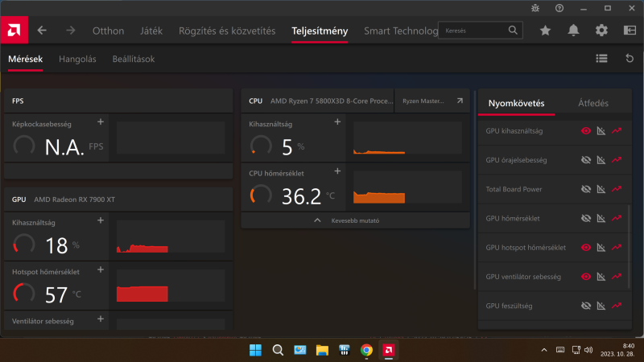
Task: Click log icon for GPU ventilátor sebesség
Action: click(601, 277)
